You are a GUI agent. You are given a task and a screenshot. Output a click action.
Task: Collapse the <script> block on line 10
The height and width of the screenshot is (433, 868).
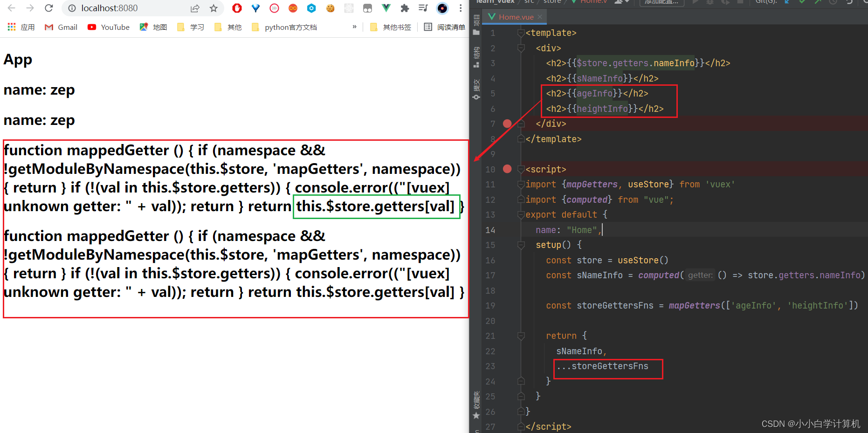coord(521,169)
